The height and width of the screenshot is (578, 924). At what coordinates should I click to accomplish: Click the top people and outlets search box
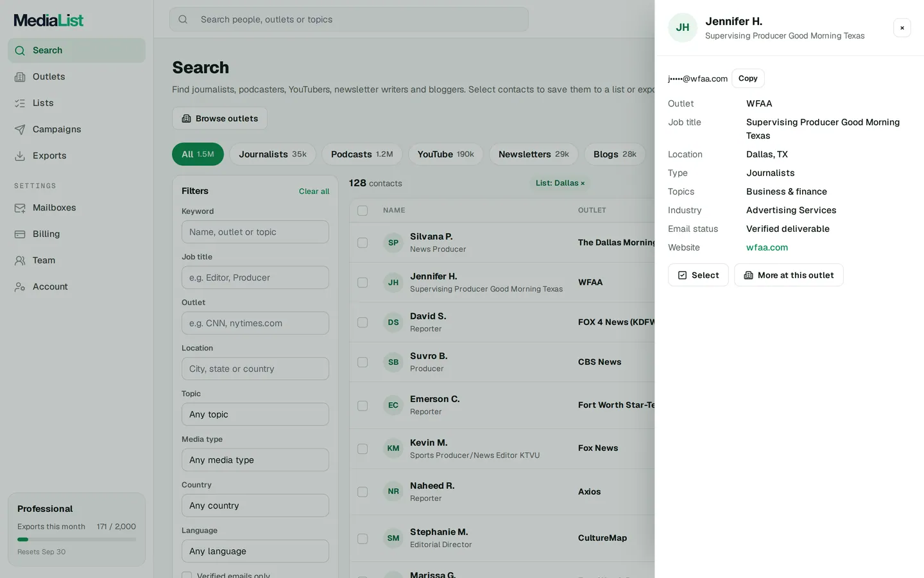[x=349, y=19]
